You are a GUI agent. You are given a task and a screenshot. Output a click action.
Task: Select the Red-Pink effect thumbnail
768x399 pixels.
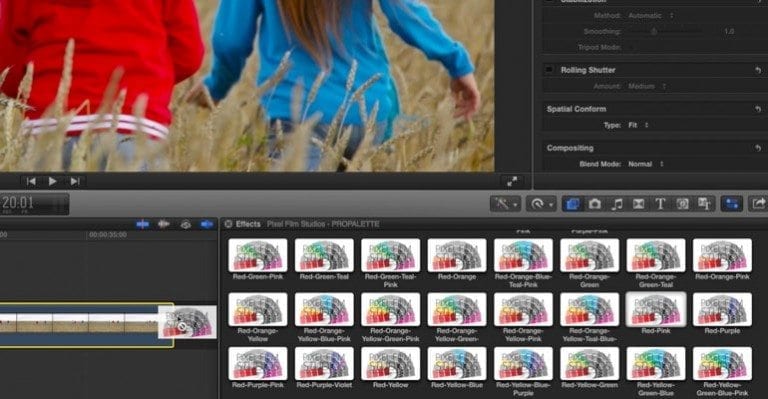click(656, 309)
